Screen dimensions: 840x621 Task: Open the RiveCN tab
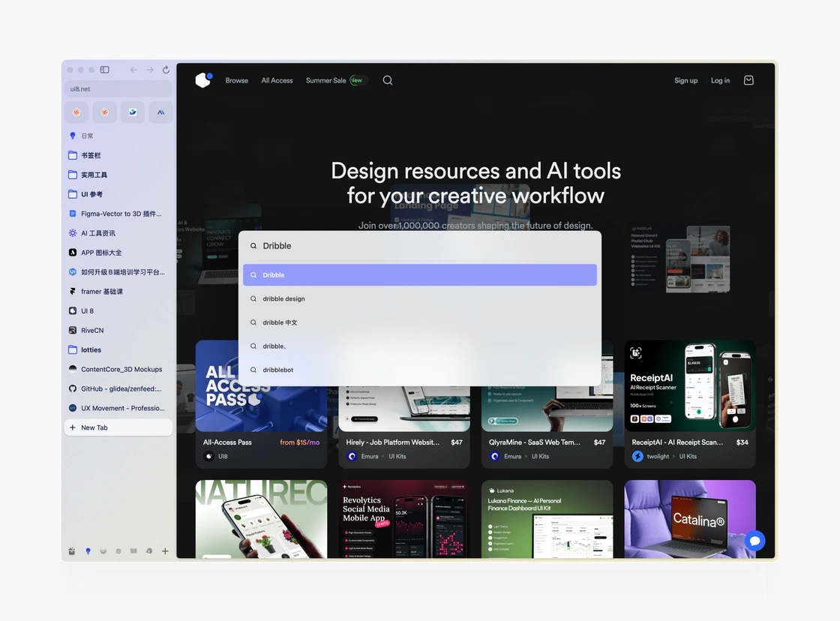tap(118, 331)
